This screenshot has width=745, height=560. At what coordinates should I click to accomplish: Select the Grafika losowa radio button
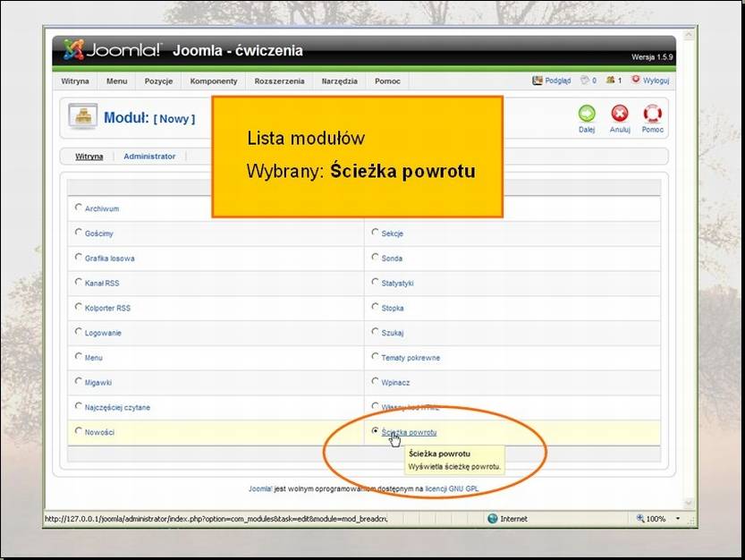point(79,257)
